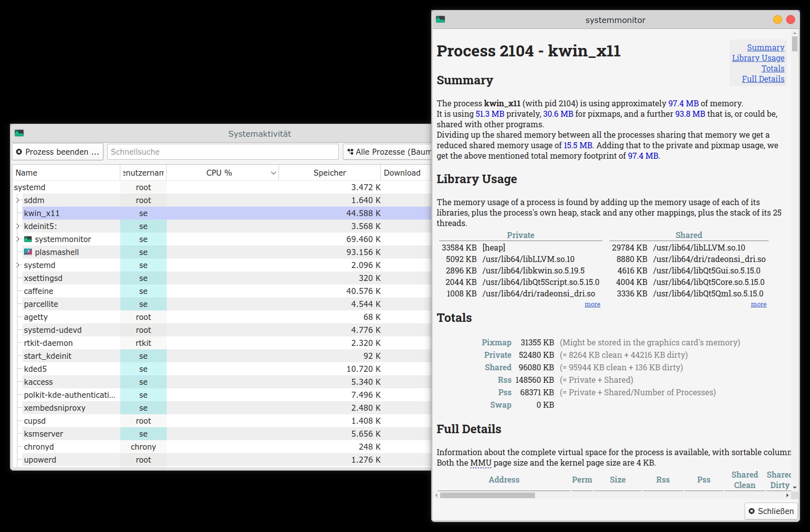
Task: Select the plasmashell process row
Action: [x=221, y=252]
